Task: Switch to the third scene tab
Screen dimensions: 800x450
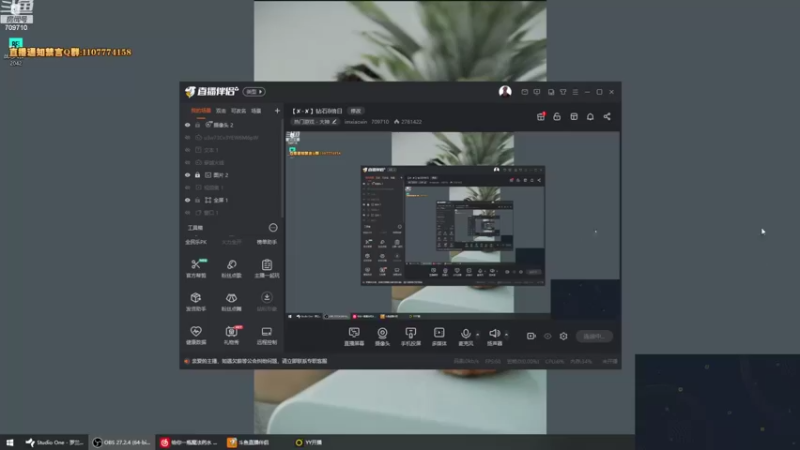Action: coord(238,111)
